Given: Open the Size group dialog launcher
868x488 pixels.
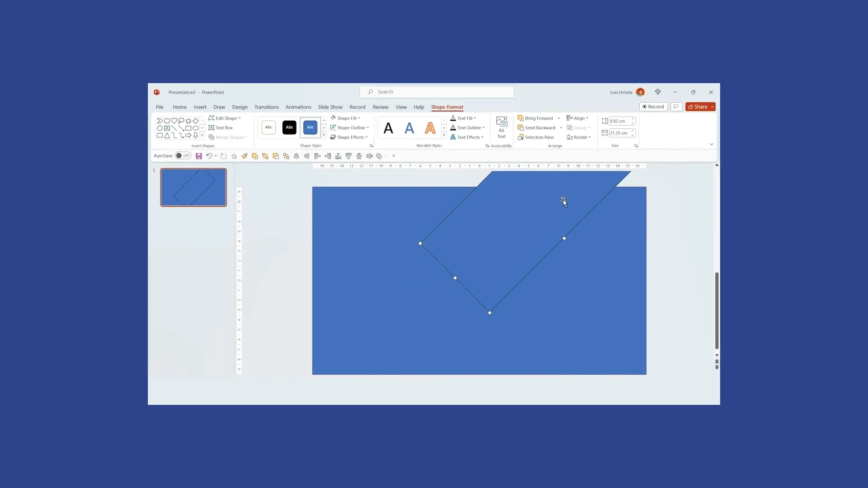Looking at the screenshot, I should coord(636,146).
